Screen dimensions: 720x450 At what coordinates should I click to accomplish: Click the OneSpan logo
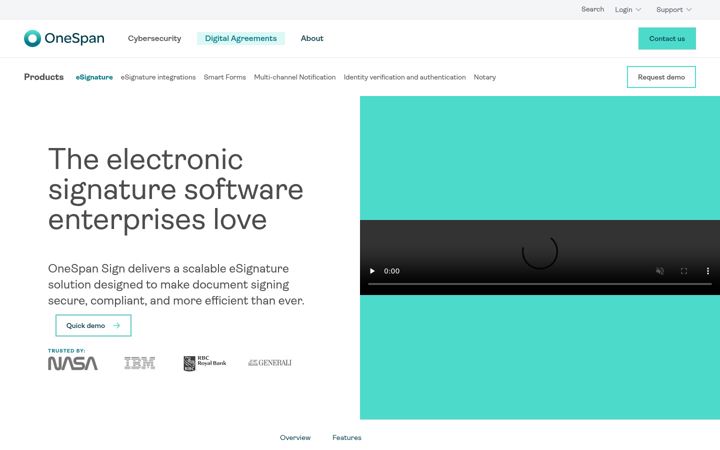pyautogui.click(x=64, y=38)
